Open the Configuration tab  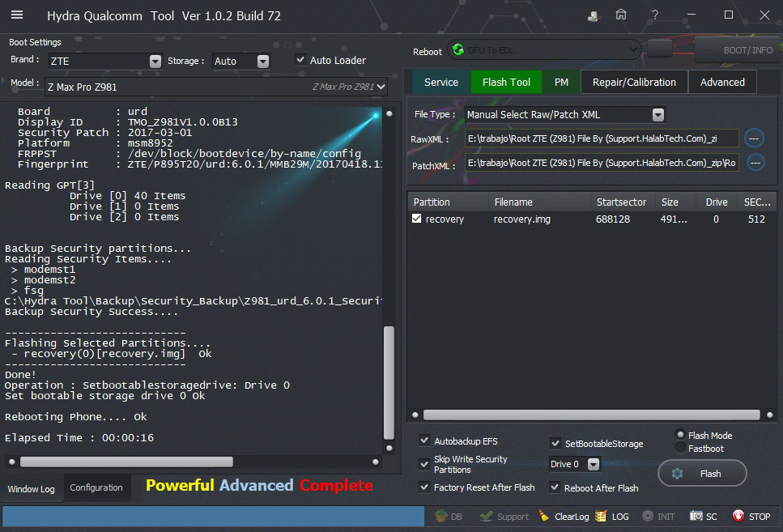pyautogui.click(x=96, y=487)
